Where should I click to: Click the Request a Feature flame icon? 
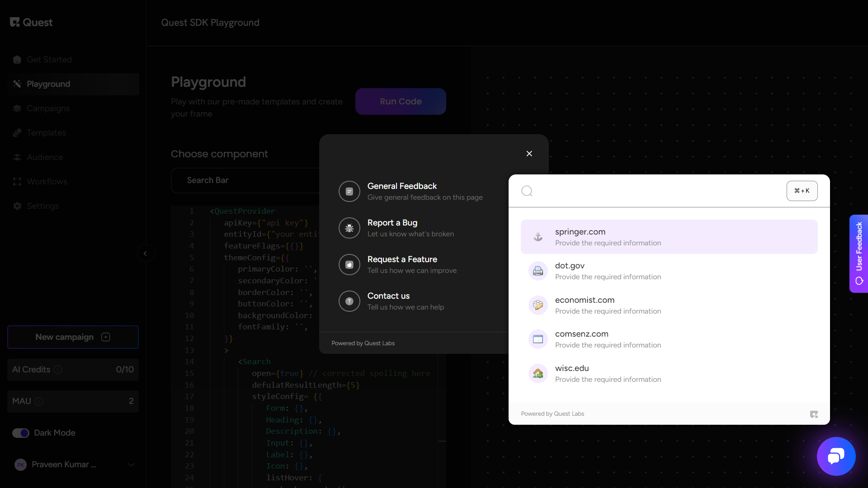pyautogui.click(x=349, y=265)
